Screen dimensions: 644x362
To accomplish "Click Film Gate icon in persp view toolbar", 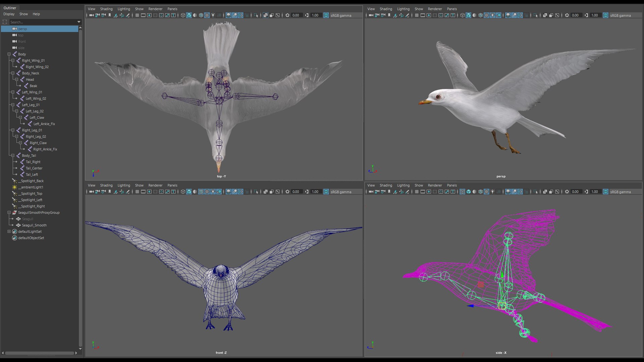I will pos(423,15).
